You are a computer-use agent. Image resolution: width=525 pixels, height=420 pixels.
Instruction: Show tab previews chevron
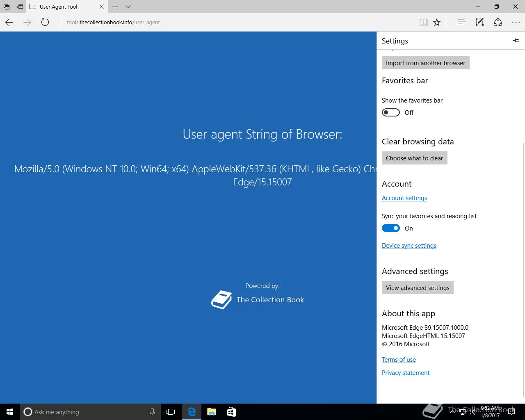point(128,7)
